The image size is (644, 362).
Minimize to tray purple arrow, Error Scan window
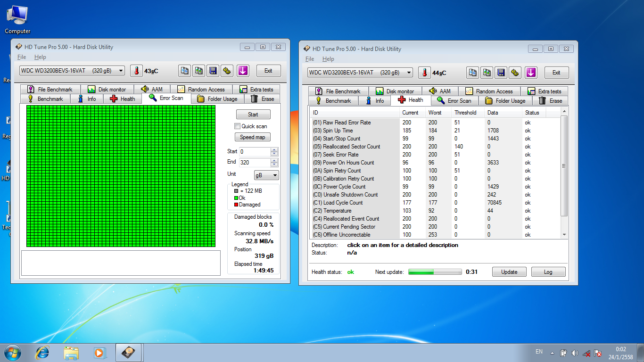(243, 71)
